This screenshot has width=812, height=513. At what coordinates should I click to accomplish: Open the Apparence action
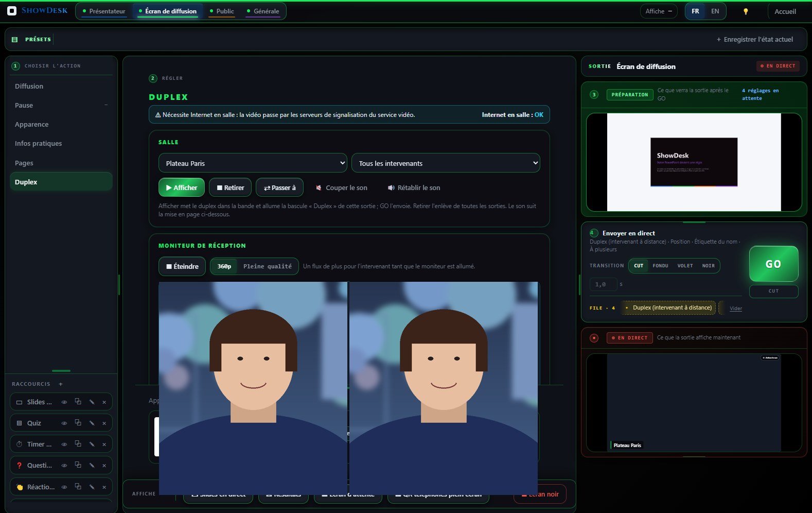[61, 124]
